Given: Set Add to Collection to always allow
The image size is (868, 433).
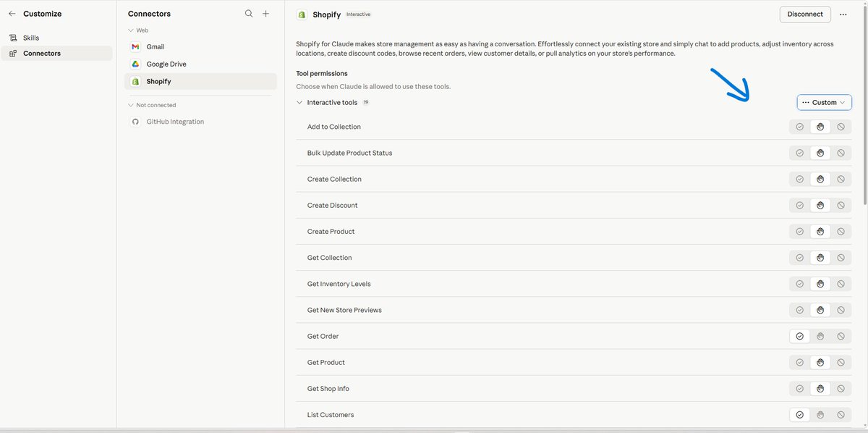Looking at the screenshot, I should click(x=799, y=127).
